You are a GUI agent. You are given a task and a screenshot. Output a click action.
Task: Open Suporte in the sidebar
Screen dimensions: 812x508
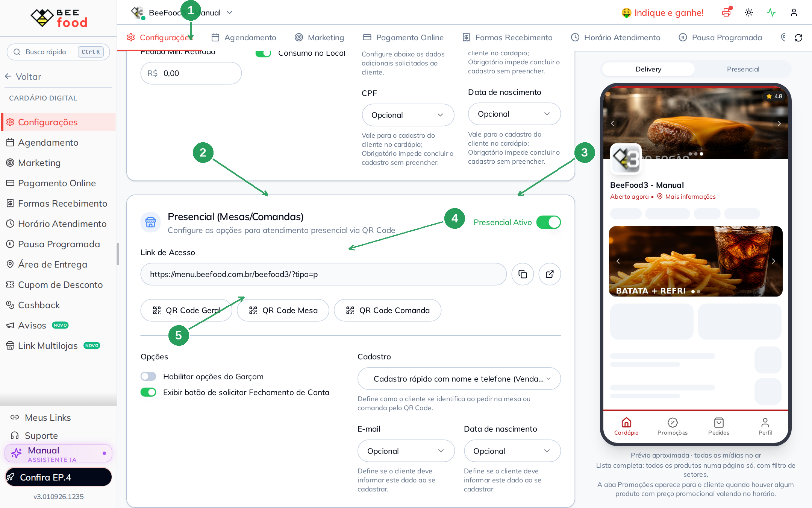tap(59, 436)
